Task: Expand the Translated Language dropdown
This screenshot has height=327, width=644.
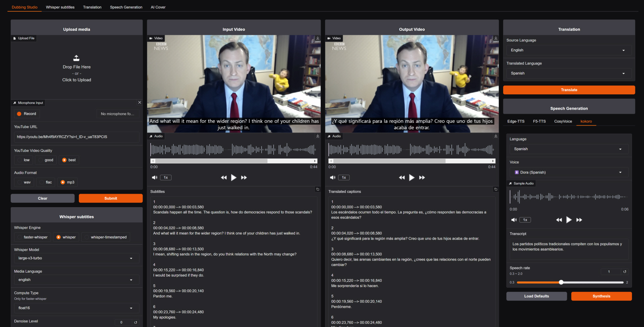Action: click(569, 73)
